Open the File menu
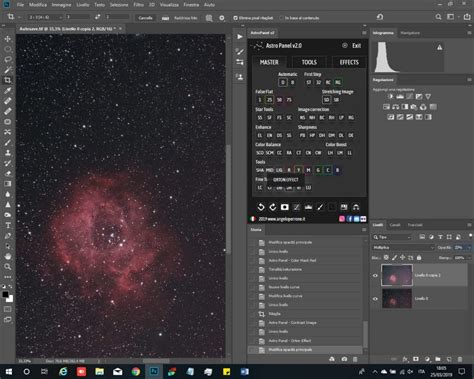The width and height of the screenshot is (474, 379). tap(20, 5)
